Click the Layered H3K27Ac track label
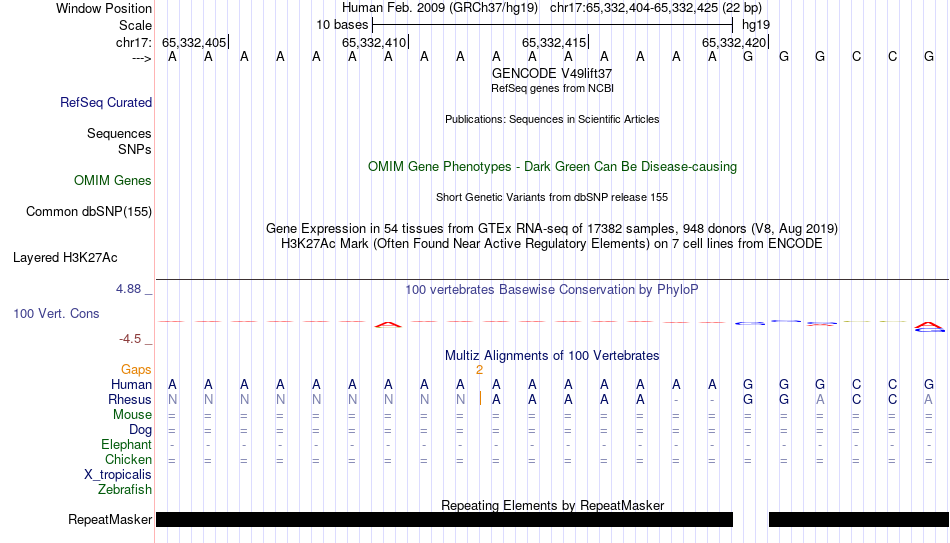Image resolution: width=950 pixels, height=543 pixels. click(65, 258)
